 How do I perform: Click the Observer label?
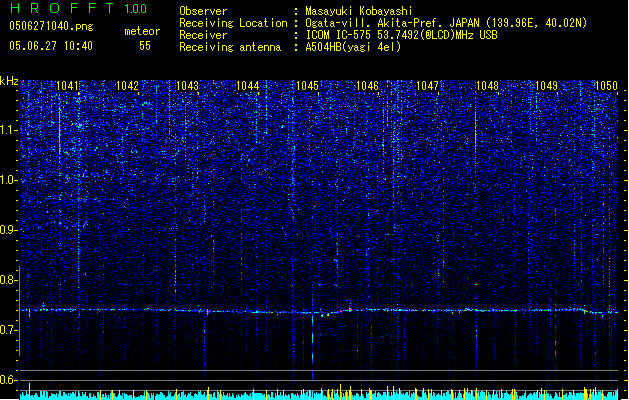pos(203,11)
